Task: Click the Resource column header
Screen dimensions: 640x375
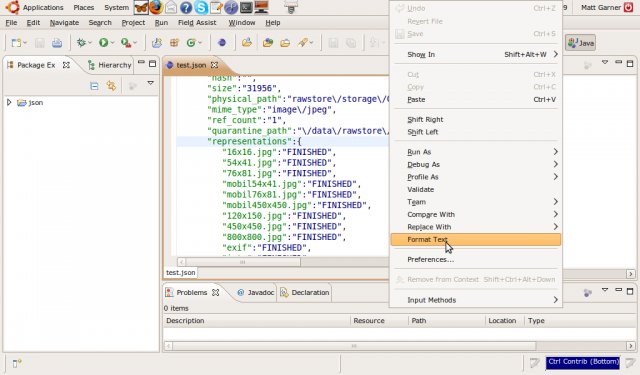Action: pos(379,321)
